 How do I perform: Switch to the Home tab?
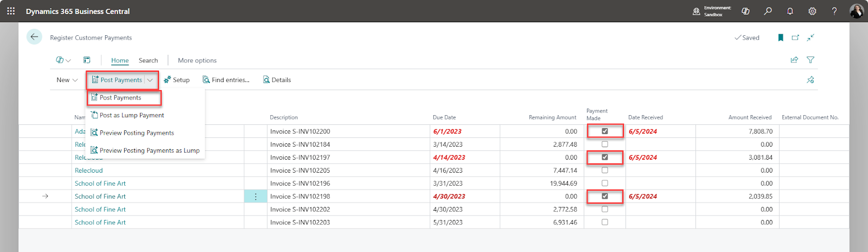click(x=120, y=60)
